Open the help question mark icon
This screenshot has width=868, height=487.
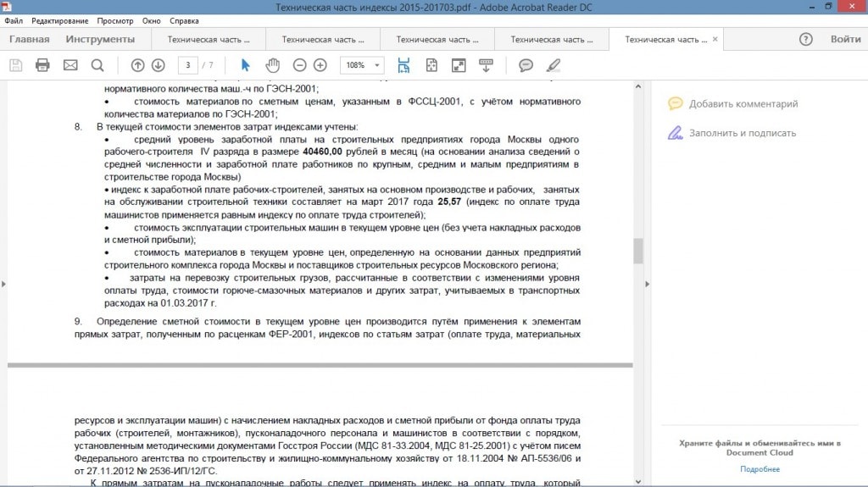805,39
